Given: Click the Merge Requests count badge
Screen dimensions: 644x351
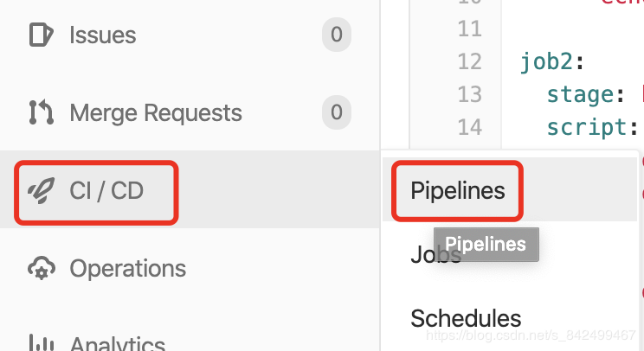Looking at the screenshot, I should click(337, 112).
